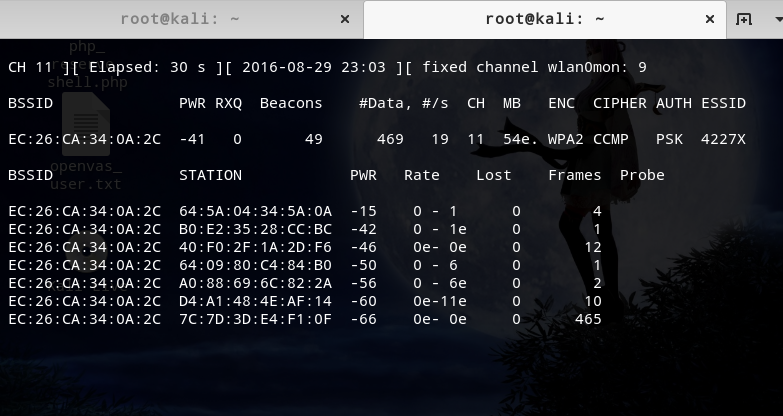Click station MAC 40:F0:2F:1A:2D:F6

[255, 247]
